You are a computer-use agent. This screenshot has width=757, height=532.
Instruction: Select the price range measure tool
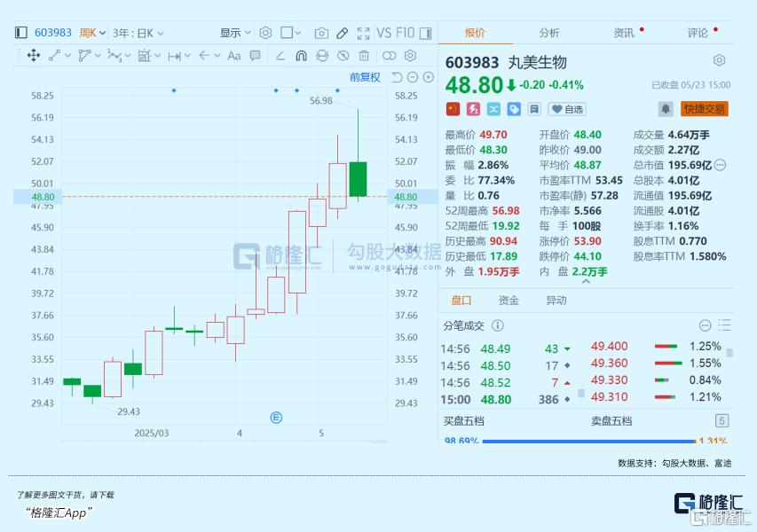(174, 56)
